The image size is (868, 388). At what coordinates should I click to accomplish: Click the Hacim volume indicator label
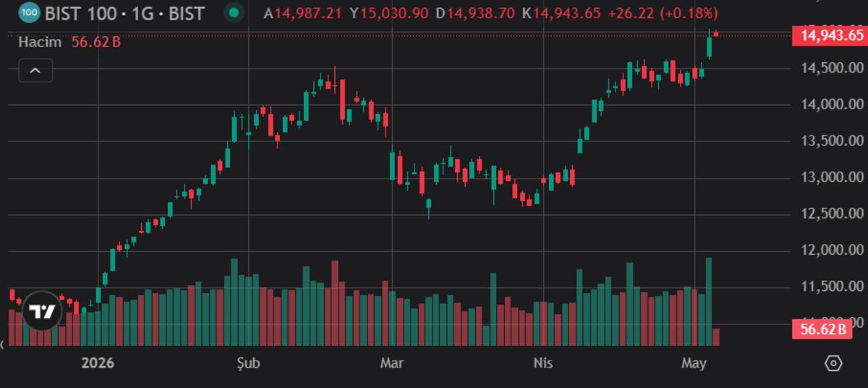coord(40,42)
